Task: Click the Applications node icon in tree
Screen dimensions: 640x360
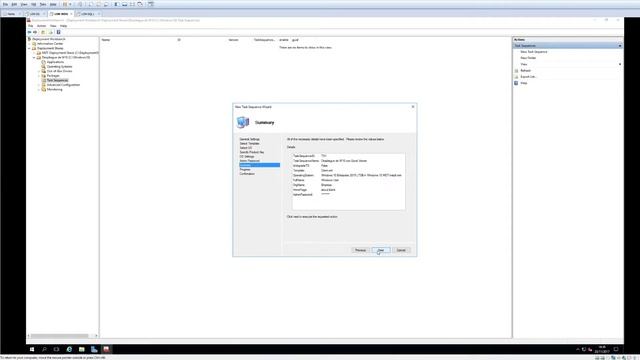Action: pos(44,62)
